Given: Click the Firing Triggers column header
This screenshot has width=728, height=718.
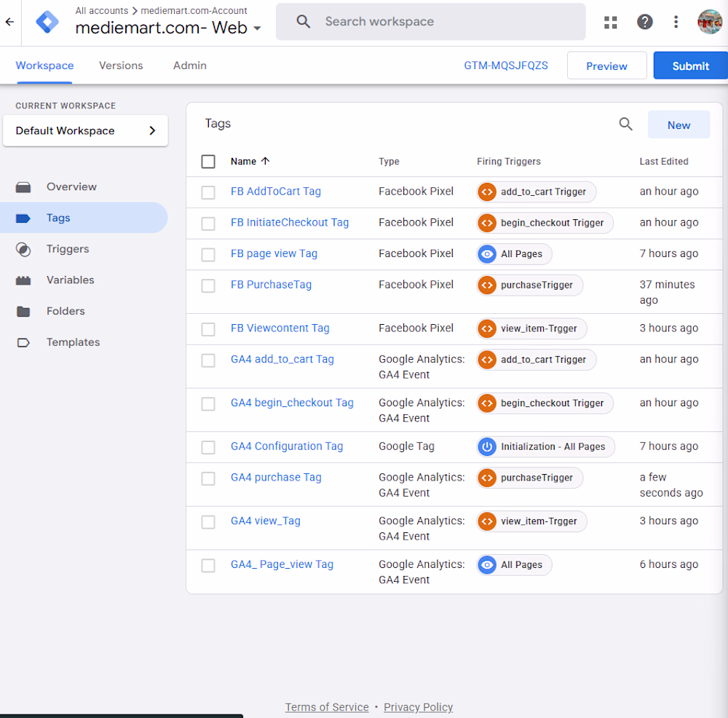Looking at the screenshot, I should (x=509, y=162).
